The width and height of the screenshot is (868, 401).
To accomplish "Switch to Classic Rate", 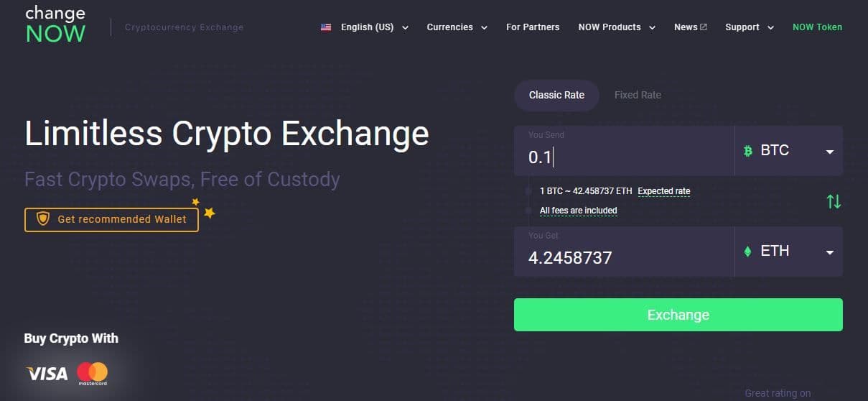I will pos(556,95).
